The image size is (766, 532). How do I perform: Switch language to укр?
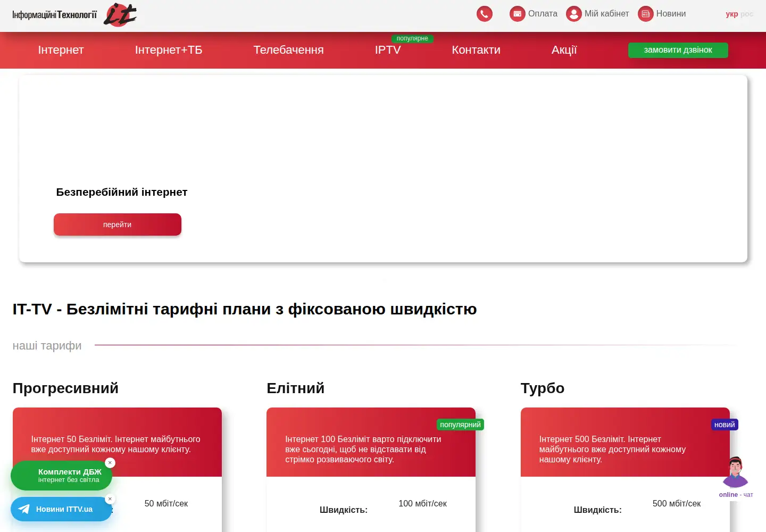(732, 14)
